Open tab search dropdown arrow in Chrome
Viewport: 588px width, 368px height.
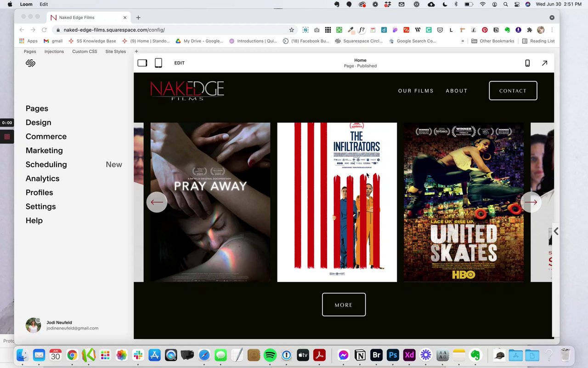(x=552, y=17)
